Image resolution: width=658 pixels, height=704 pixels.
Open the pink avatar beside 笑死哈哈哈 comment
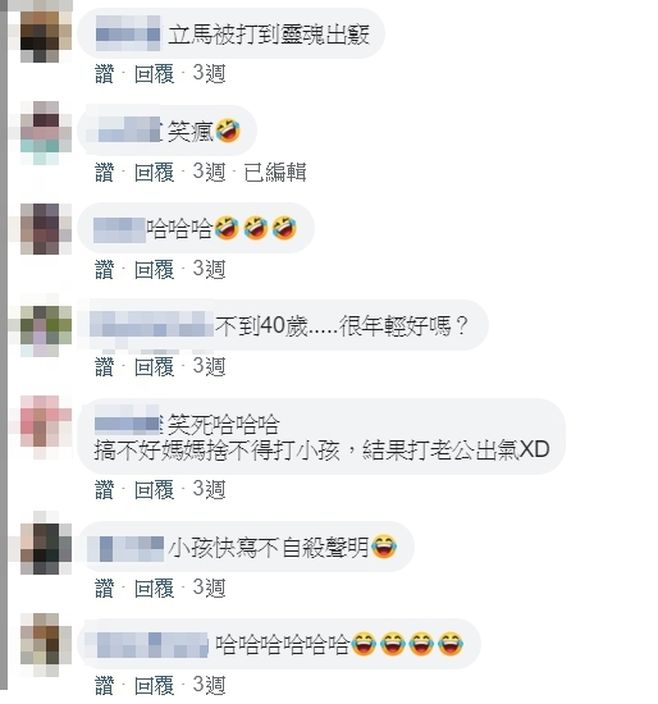46,427
